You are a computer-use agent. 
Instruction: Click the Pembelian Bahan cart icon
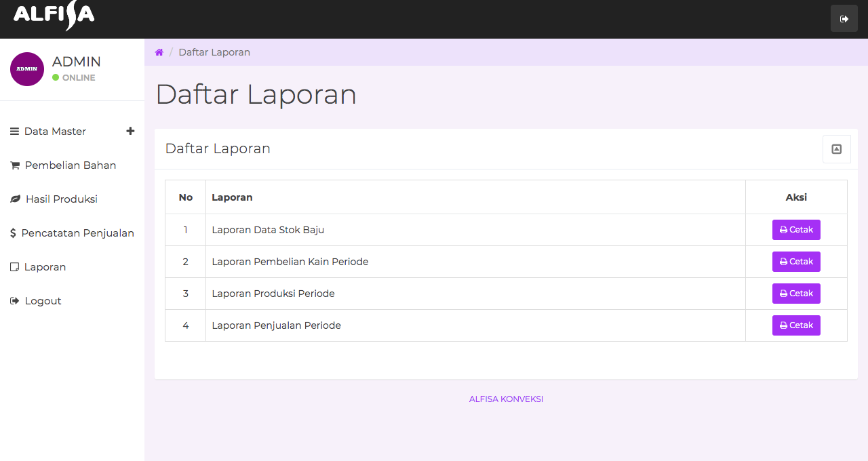click(x=15, y=165)
